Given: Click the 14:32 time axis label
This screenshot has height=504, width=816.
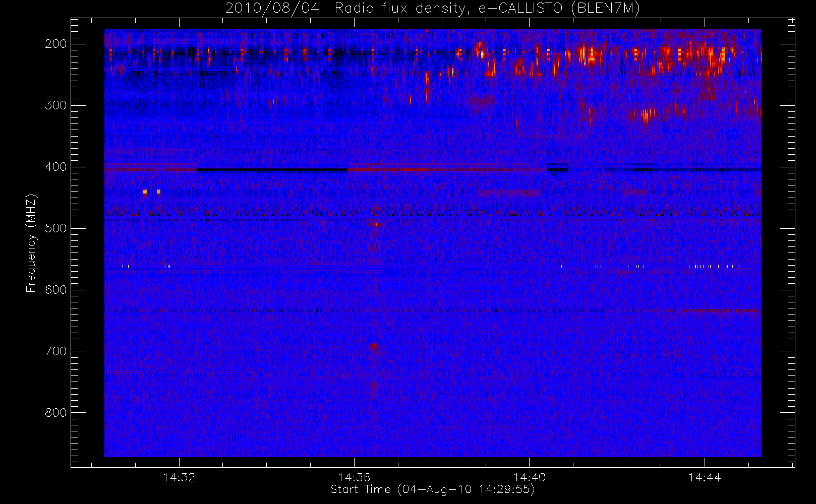Looking at the screenshot, I should point(179,477).
